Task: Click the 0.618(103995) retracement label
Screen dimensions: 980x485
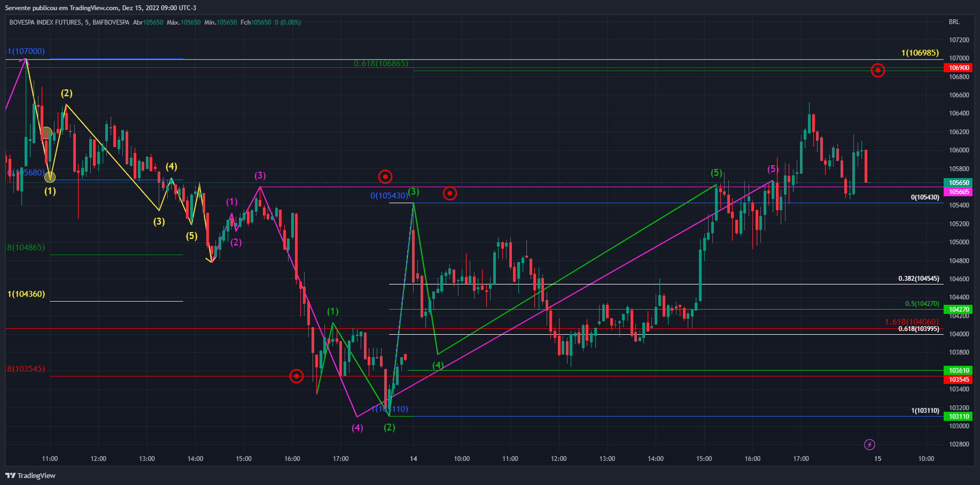Action: click(x=919, y=329)
